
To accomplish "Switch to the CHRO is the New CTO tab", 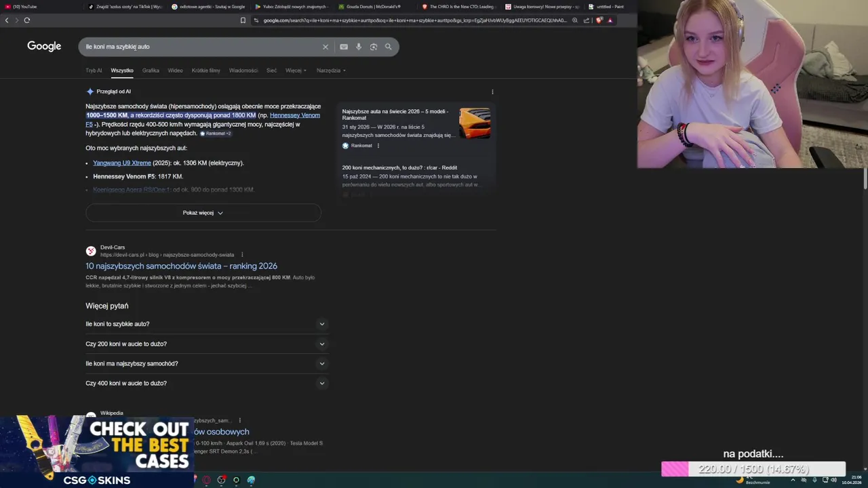I will 458,7.
